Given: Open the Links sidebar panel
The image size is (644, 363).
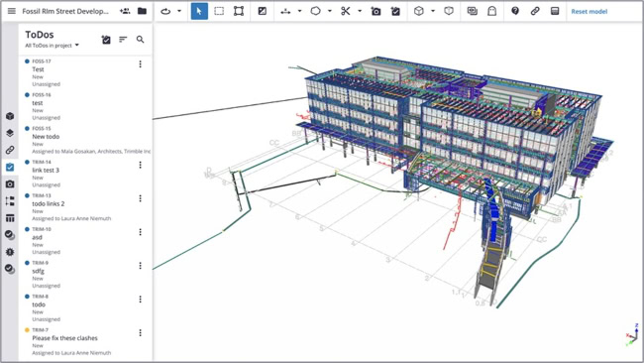Looking at the screenshot, I should 10,150.
